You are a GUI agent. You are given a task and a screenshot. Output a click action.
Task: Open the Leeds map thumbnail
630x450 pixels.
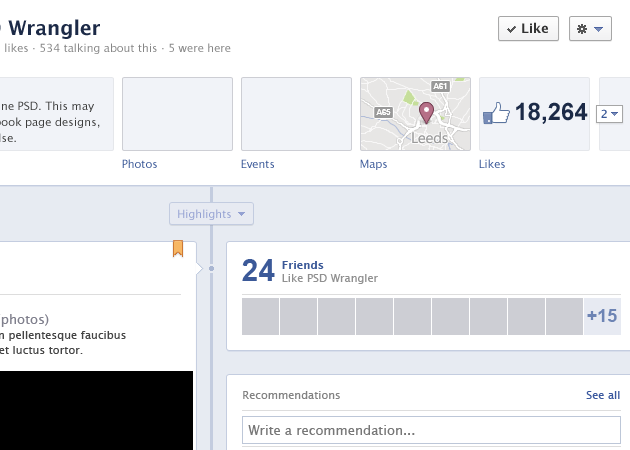click(415, 114)
